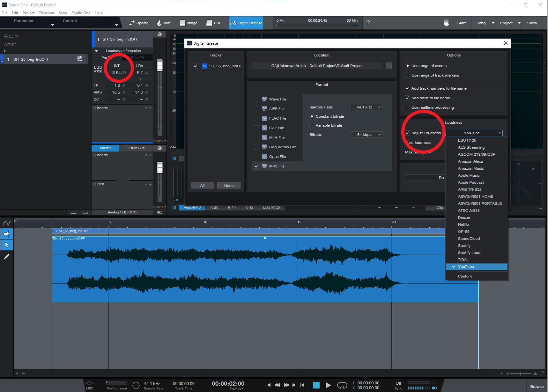The width and height of the screenshot is (548, 392).
Task: Click the timeline zoom slider
Action: [521, 374]
